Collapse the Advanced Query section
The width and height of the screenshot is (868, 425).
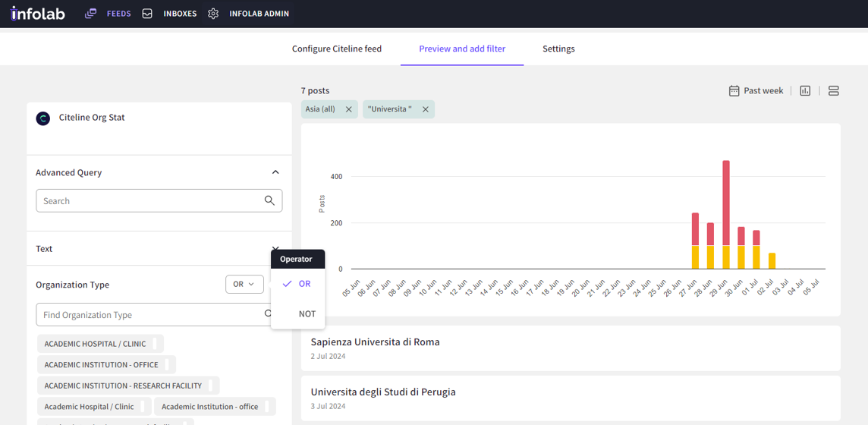[x=275, y=172]
